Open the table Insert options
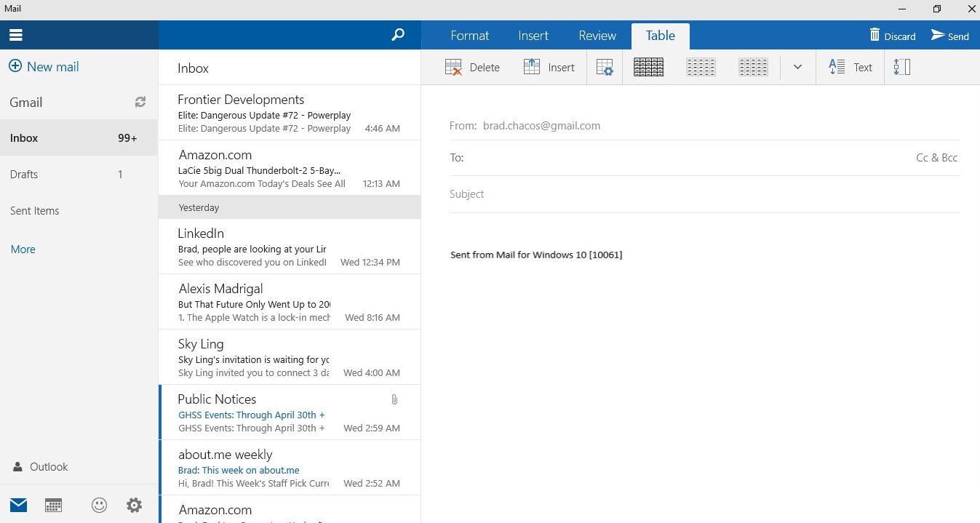The width and height of the screenshot is (980, 523). 549,68
